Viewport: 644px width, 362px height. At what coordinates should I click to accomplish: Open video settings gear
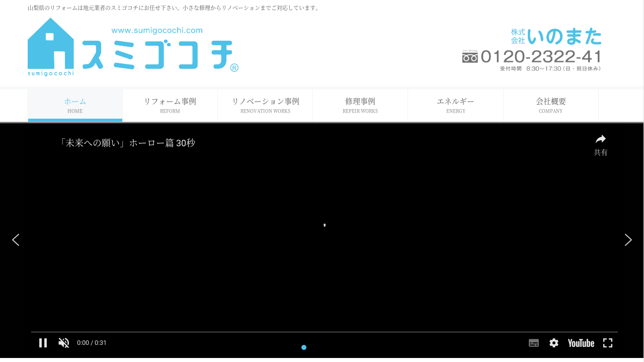554,343
